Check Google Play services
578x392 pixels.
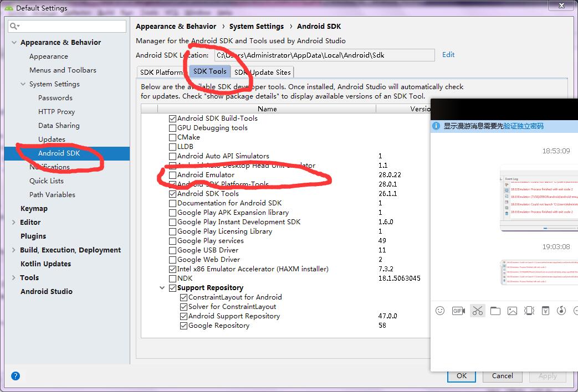(x=172, y=241)
